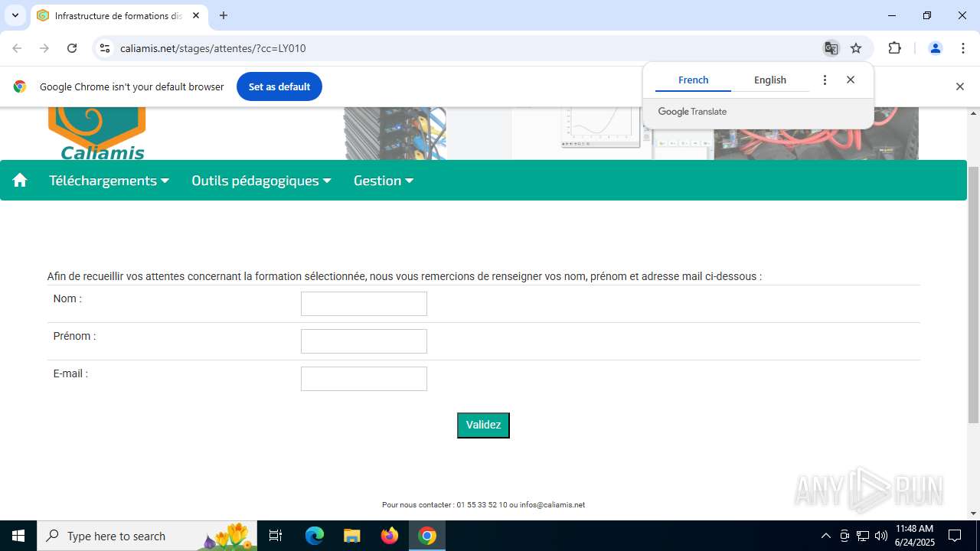Click the home icon in green navbar

pyautogui.click(x=20, y=180)
